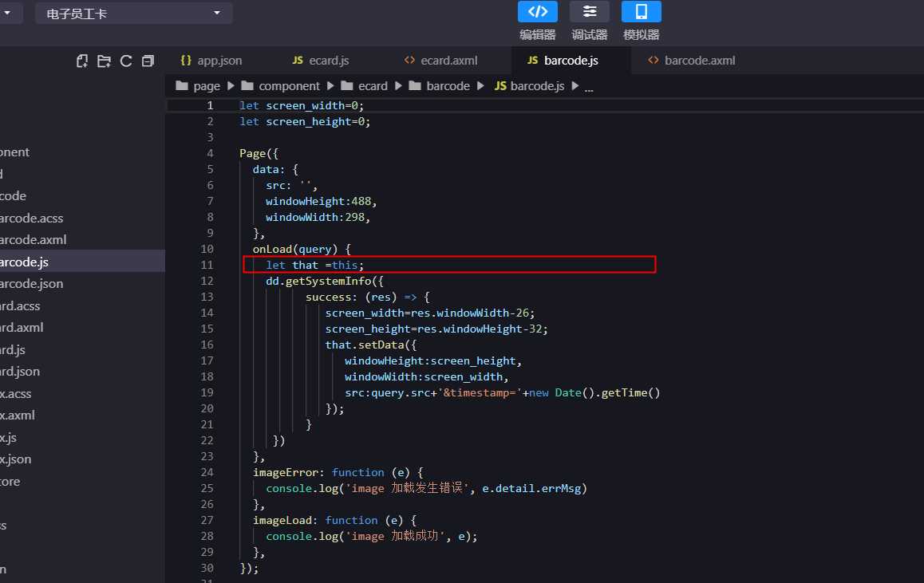Viewport: 924px width, 583px height.
Task: Open the 电子员工卡 project dropdown
Action: (134, 13)
